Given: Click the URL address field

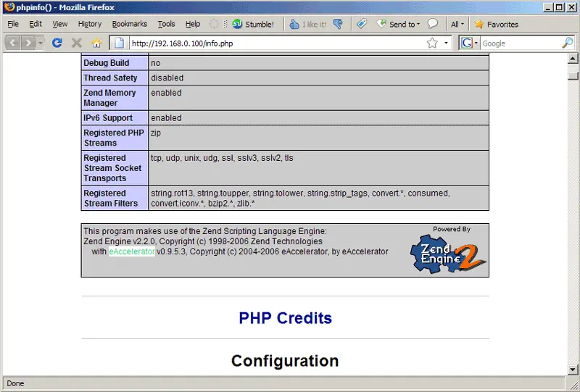Looking at the screenshot, I should [278, 43].
